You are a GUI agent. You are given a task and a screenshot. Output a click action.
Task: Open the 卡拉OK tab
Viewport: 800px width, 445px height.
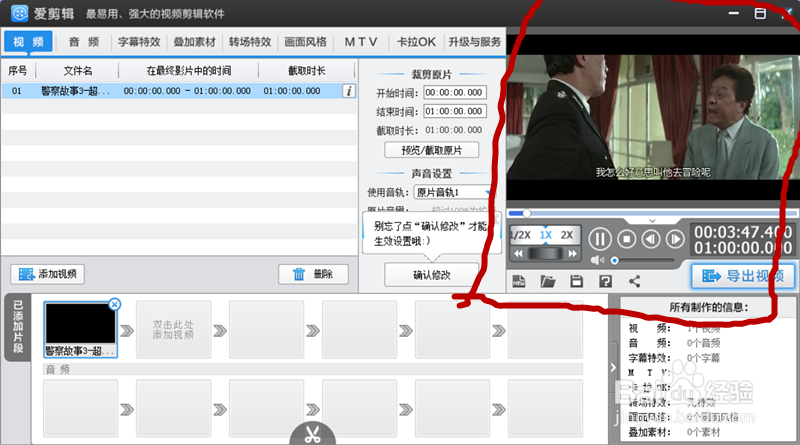point(416,42)
